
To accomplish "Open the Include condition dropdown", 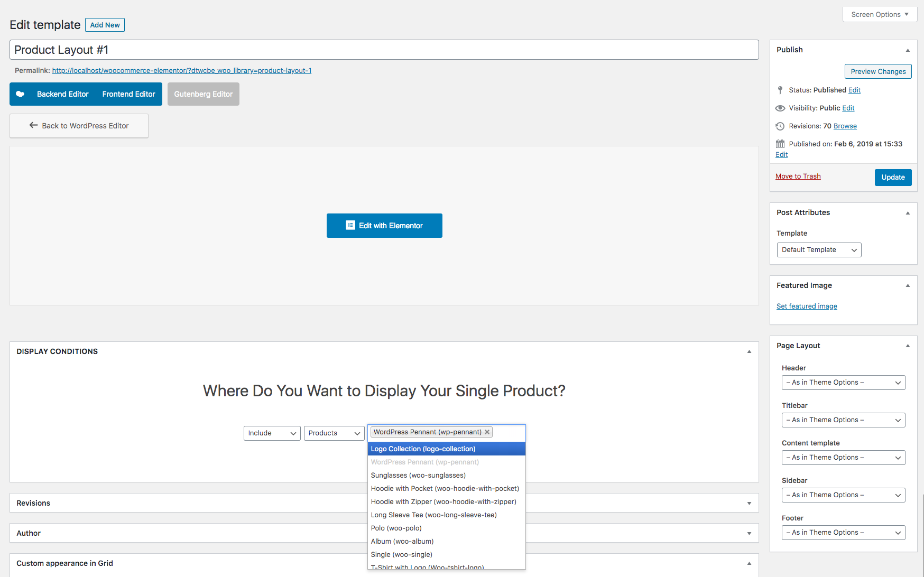I will point(272,433).
